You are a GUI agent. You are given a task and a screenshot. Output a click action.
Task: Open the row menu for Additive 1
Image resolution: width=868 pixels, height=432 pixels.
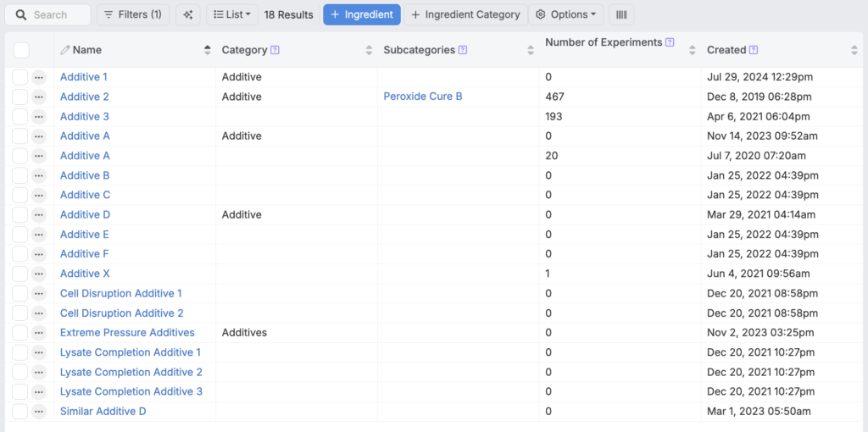[x=39, y=77]
